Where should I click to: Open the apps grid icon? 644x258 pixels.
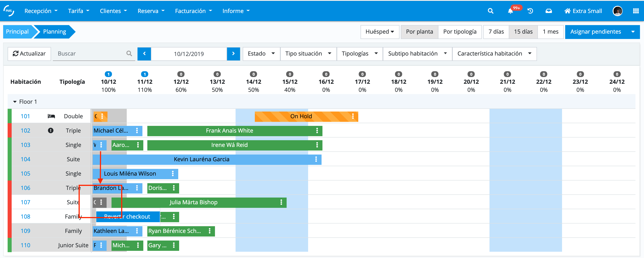click(x=636, y=11)
